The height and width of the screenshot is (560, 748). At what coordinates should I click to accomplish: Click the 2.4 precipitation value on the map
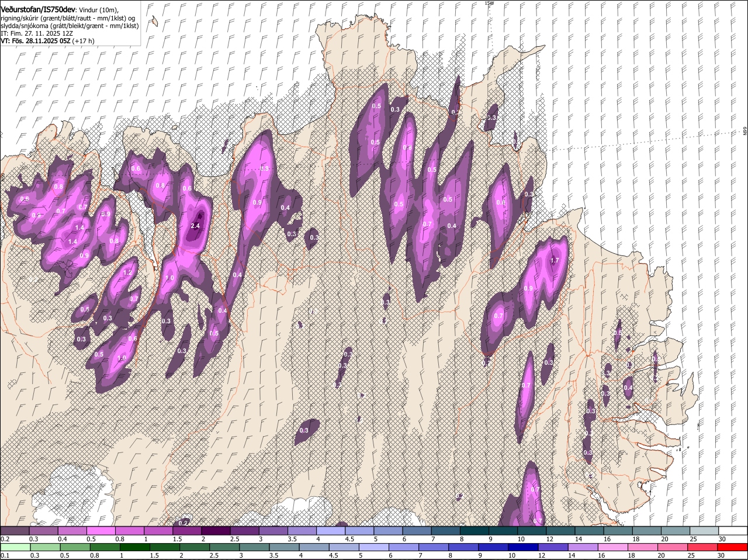[x=195, y=226]
